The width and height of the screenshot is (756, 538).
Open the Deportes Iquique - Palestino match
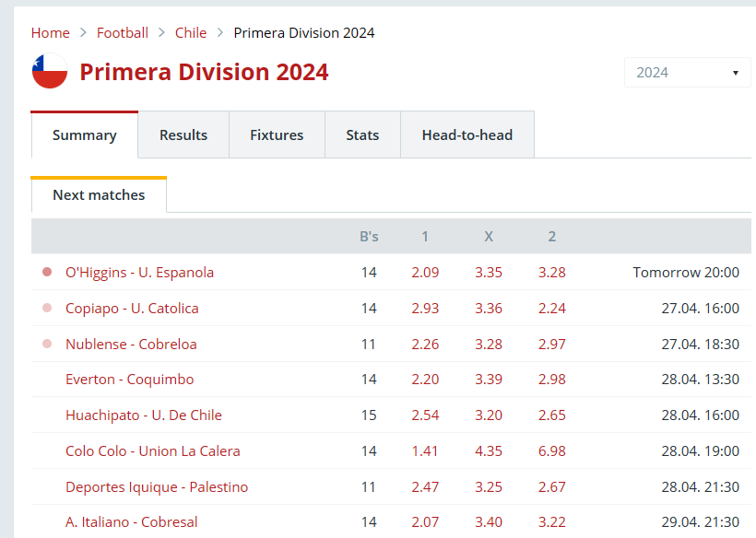(x=157, y=487)
